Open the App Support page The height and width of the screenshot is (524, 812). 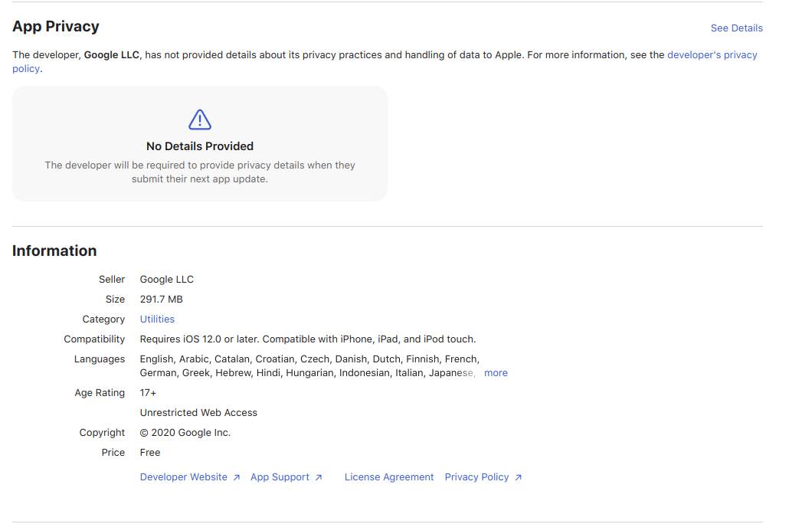click(280, 477)
